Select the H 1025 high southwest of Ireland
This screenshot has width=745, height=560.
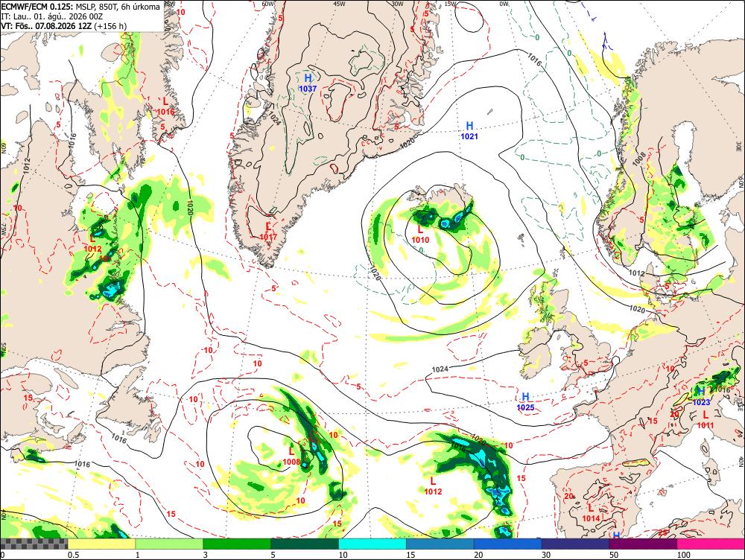tap(525, 402)
